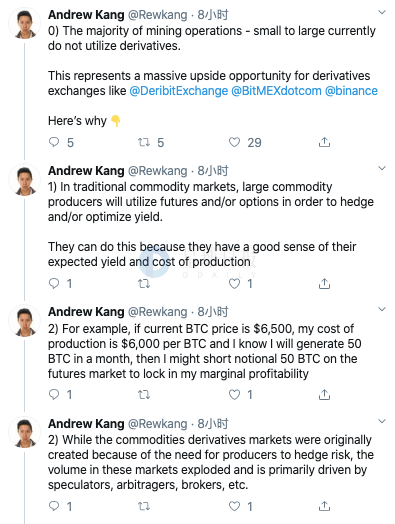Retweet the BTC price $6,500 example tweet
The width and height of the screenshot is (395, 524).
click(x=144, y=395)
